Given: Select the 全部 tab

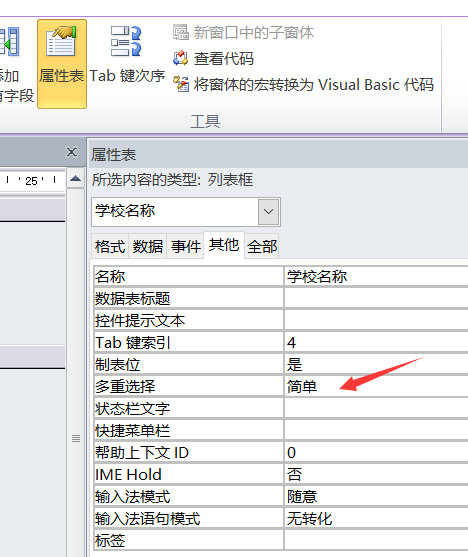Looking at the screenshot, I should 262,246.
